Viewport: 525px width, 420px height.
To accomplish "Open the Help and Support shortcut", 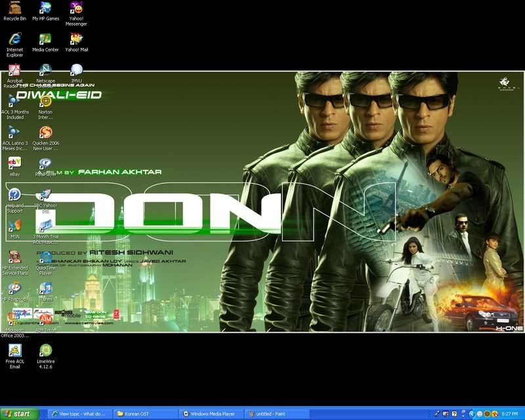I will (14, 195).
